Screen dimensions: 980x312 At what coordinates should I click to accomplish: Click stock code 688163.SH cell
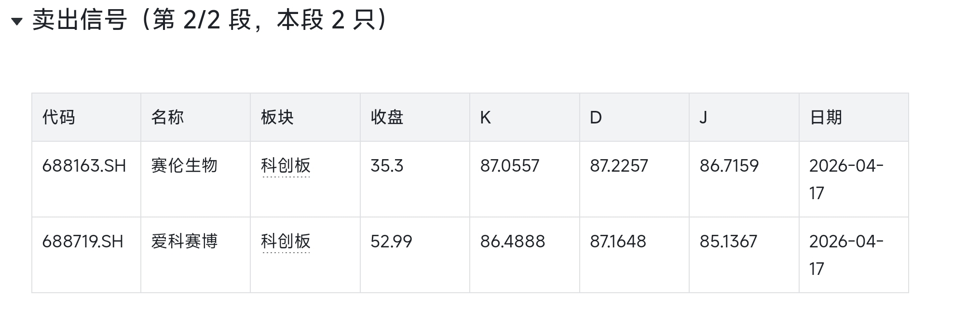84,166
